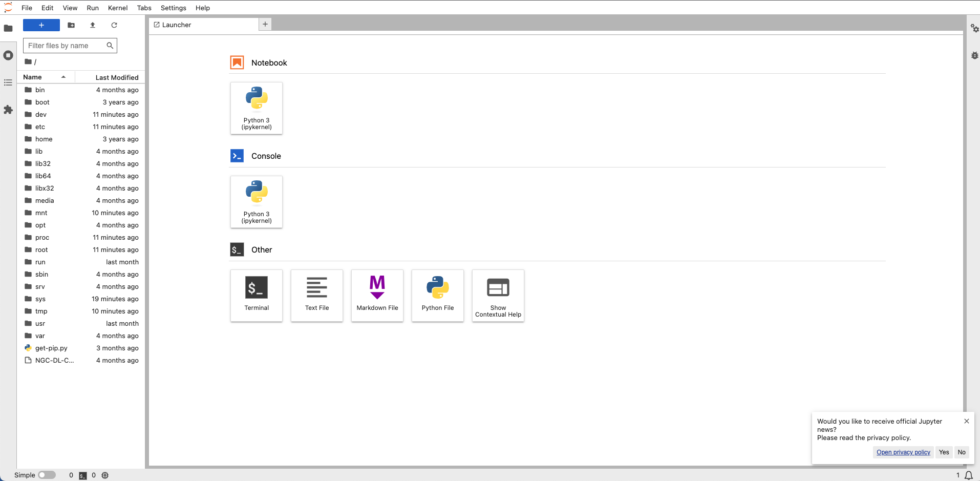
Task: Open the Settings menu
Action: pyautogui.click(x=174, y=8)
